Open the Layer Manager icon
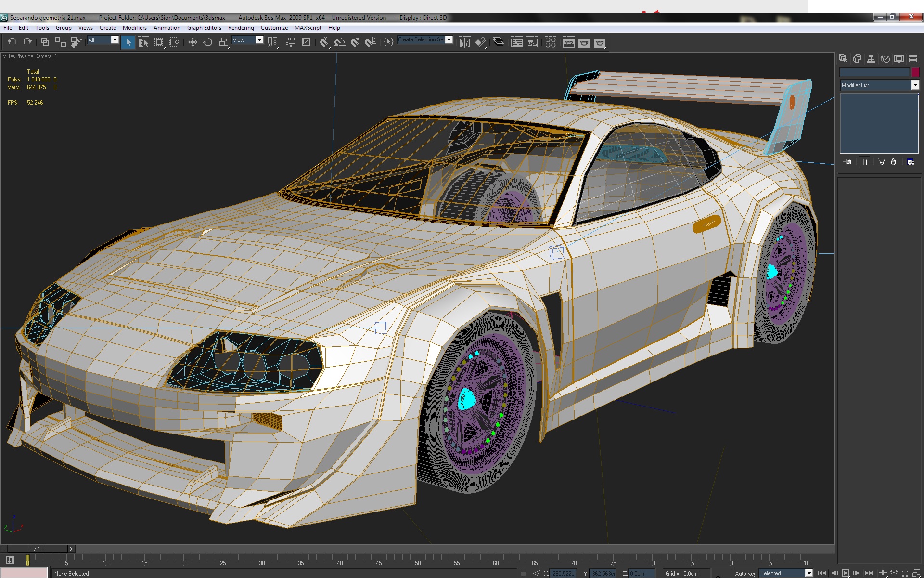 point(499,42)
